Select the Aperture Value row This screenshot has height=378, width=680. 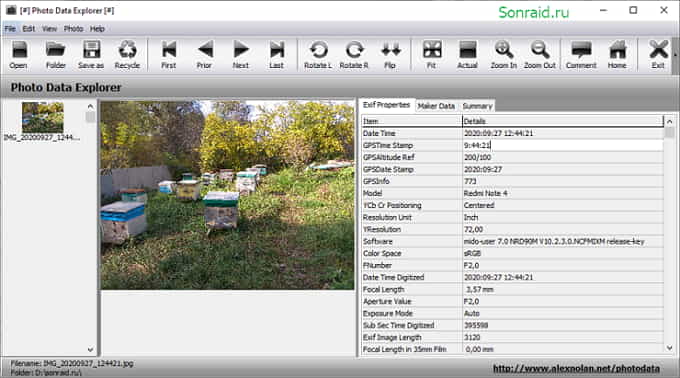pyautogui.click(x=512, y=301)
